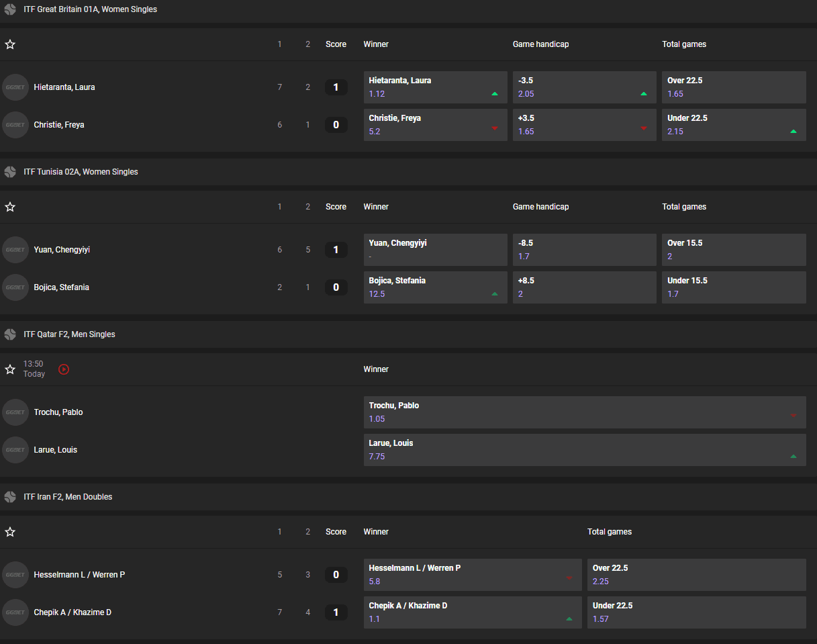Click the GGBET avatar of Christie, Freya
The height and width of the screenshot is (644, 817).
[15, 125]
